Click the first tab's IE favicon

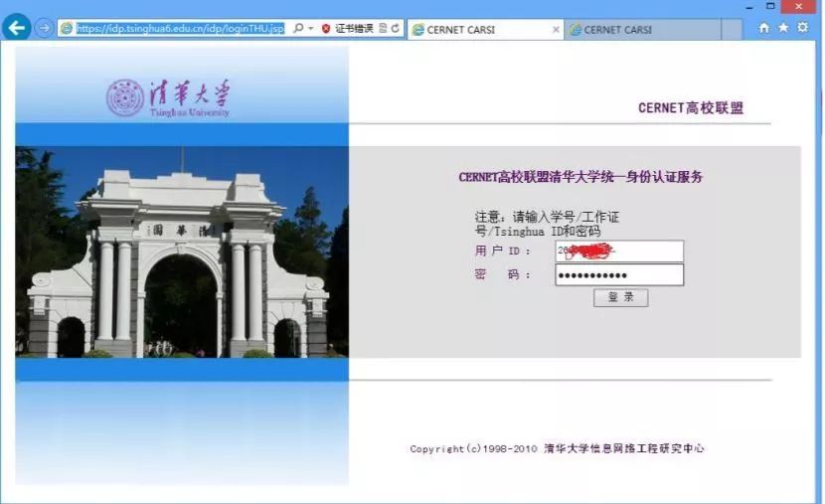[x=418, y=30]
